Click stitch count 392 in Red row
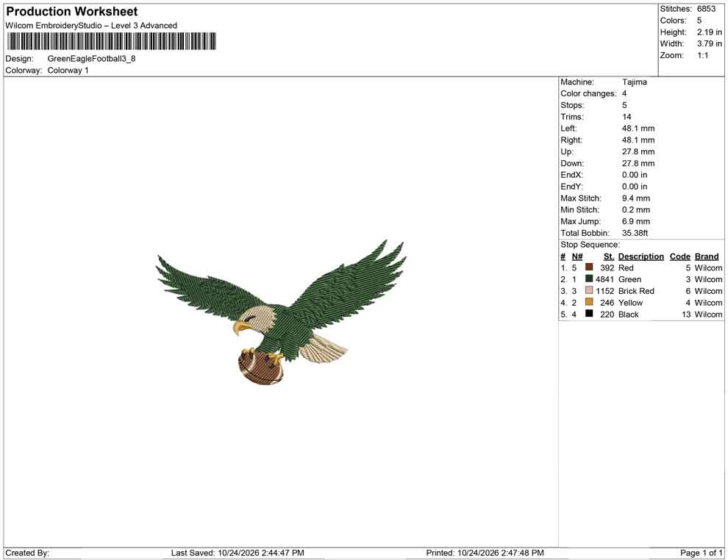The height and width of the screenshot is (560, 728). pyautogui.click(x=607, y=268)
